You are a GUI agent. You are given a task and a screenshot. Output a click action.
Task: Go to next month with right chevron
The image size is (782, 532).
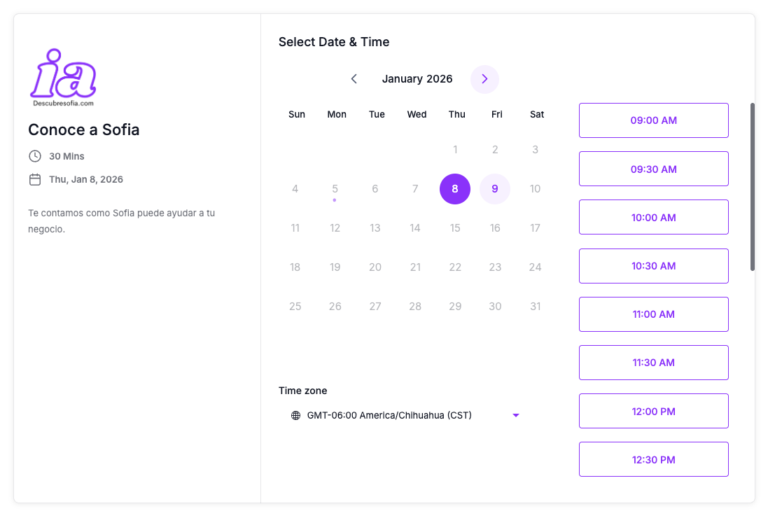pyautogui.click(x=484, y=79)
